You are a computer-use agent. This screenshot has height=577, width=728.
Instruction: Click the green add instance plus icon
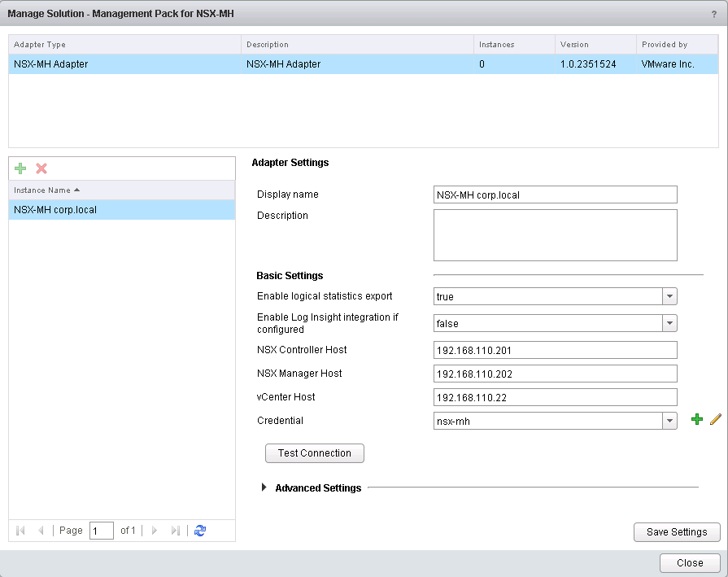(21, 168)
